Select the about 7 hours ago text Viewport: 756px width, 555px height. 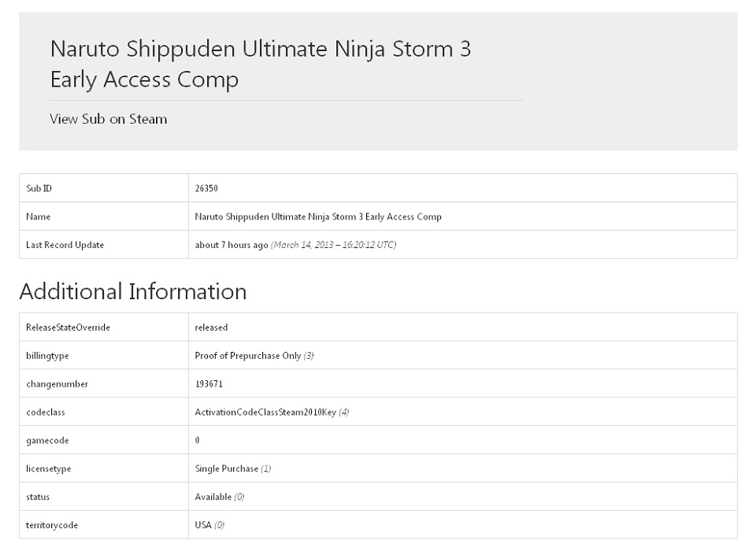coord(232,245)
